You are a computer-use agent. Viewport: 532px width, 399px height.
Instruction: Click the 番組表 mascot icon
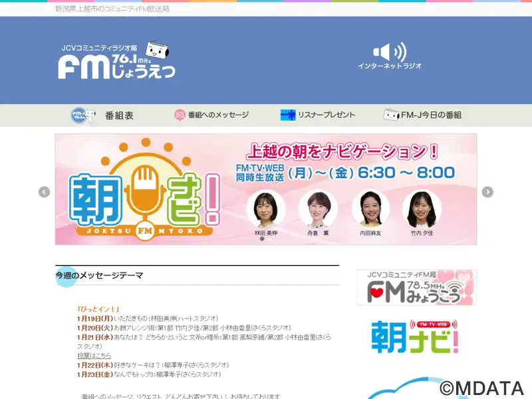[x=83, y=115]
